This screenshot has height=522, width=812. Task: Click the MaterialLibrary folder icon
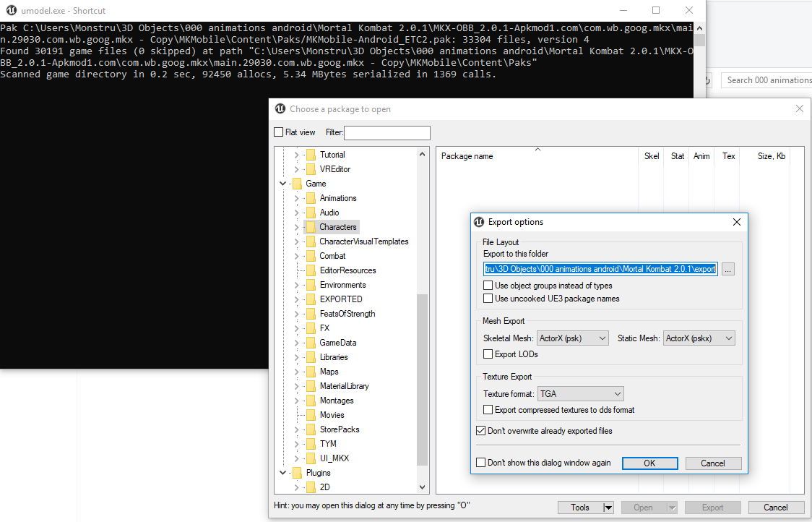point(311,386)
